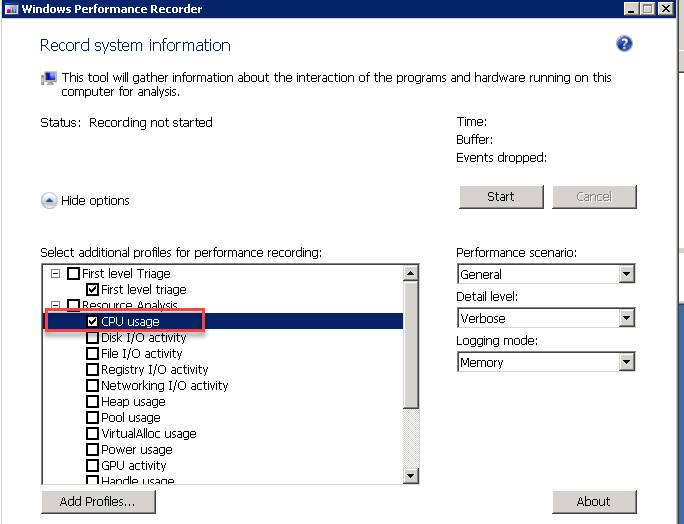684x524 pixels.
Task: Click the Heap usage row label
Action: tap(133, 401)
